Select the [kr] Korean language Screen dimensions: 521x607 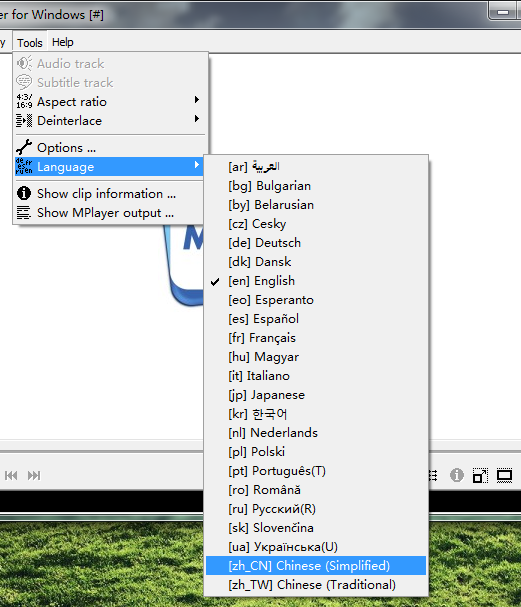(x=316, y=414)
